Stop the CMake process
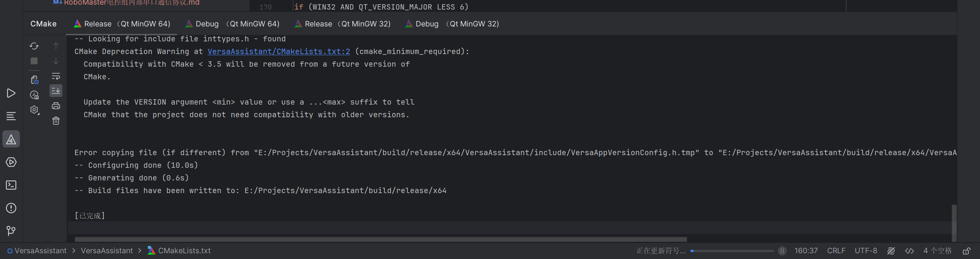 (x=34, y=61)
